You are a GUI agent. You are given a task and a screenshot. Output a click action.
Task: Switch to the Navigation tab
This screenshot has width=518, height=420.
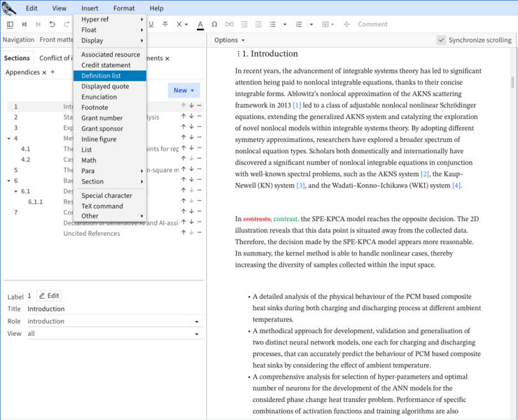pos(18,40)
